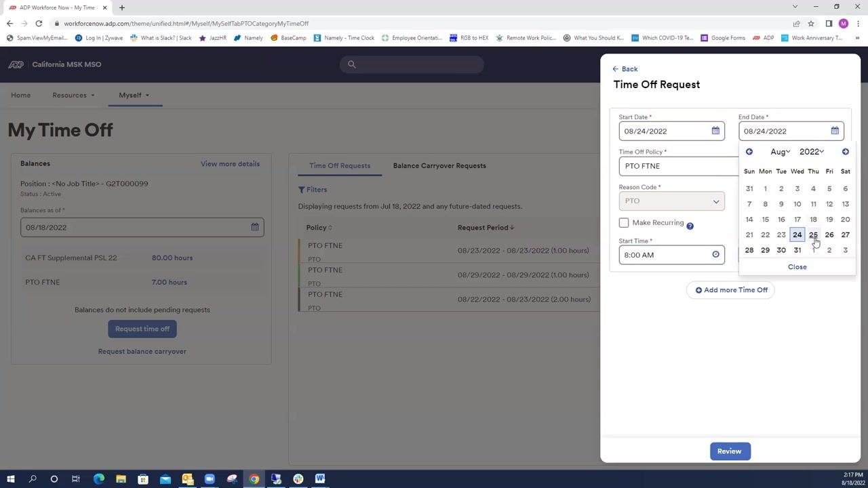The height and width of the screenshot is (488, 868).
Task: Show help for Make Recurring option
Action: click(690, 226)
